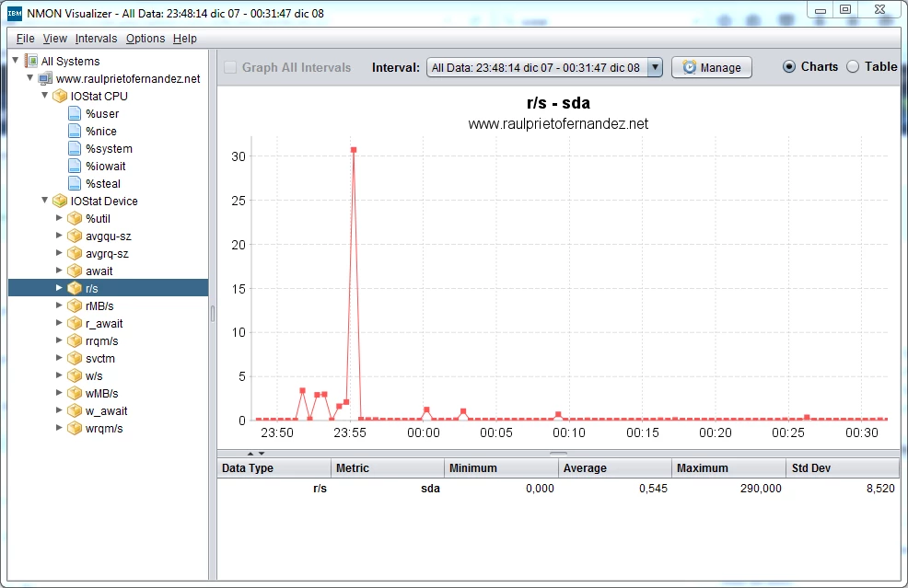The height and width of the screenshot is (588, 908).
Task: Expand the %util tree node
Action: point(60,219)
